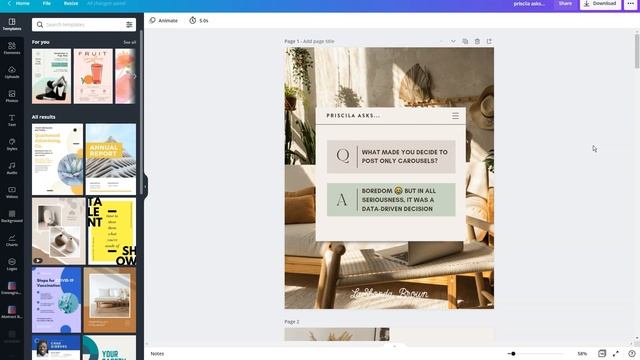The image size is (640, 360).
Task: Delete page 1 trash icon
Action: click(x=477, y=41)
